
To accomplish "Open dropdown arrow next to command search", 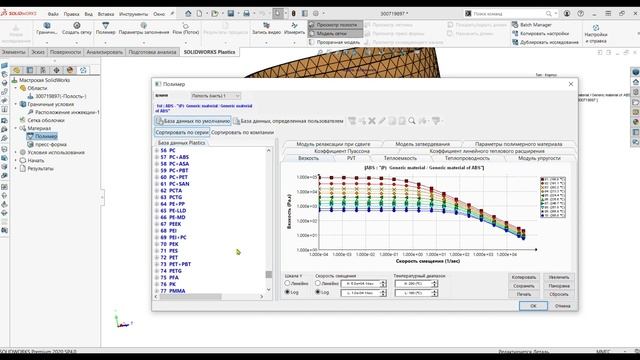I will tap(556, 14).
